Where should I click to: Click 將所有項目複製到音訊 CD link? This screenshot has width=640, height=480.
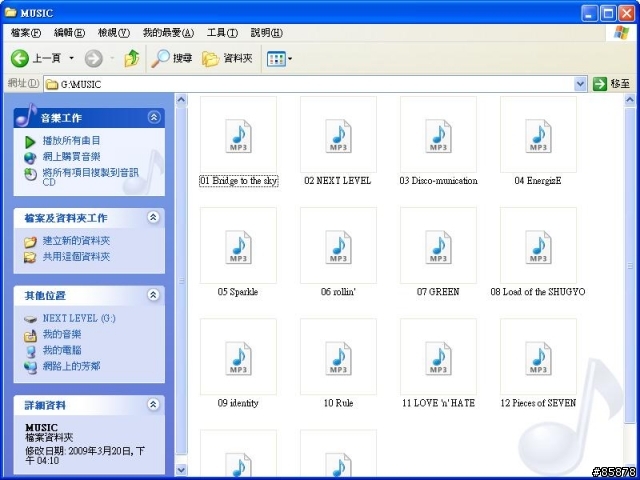91,177
